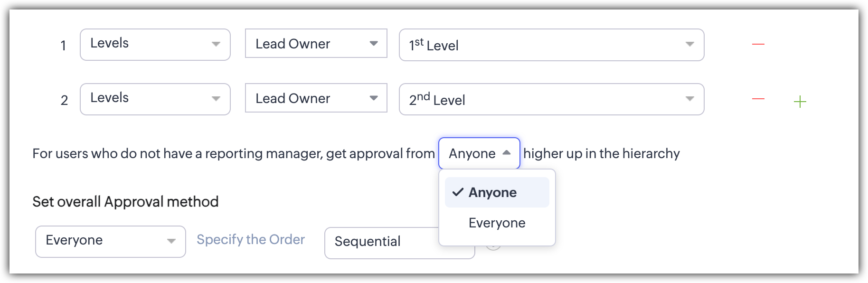The width and height of the screenshot is (868, 283).
Task: Open the Everyone approval method dropdown
Action: pyautogui.click(x=110, y=241)
